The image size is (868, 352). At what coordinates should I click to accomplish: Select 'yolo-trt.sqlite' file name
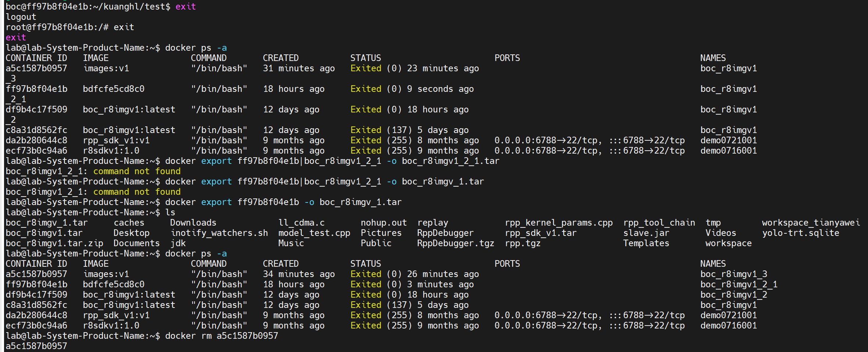point(801,233)
